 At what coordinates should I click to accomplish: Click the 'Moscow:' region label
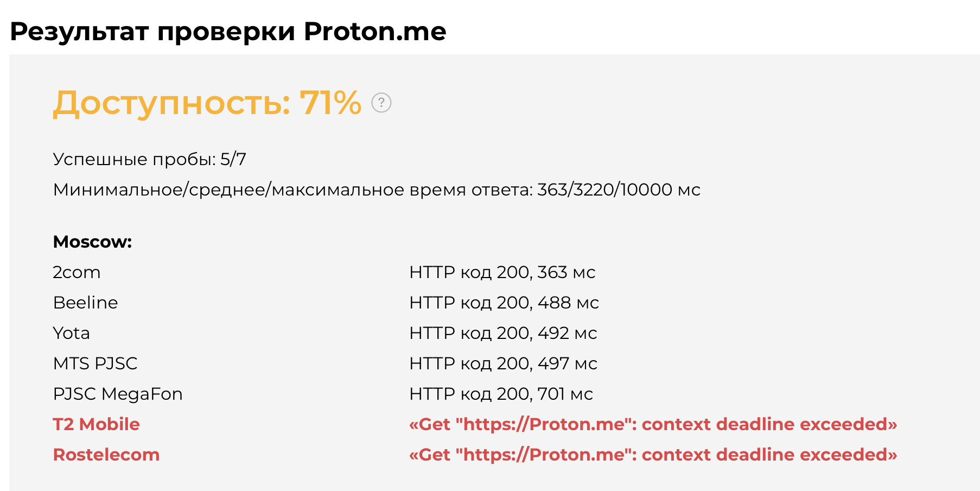pos(92,242)
